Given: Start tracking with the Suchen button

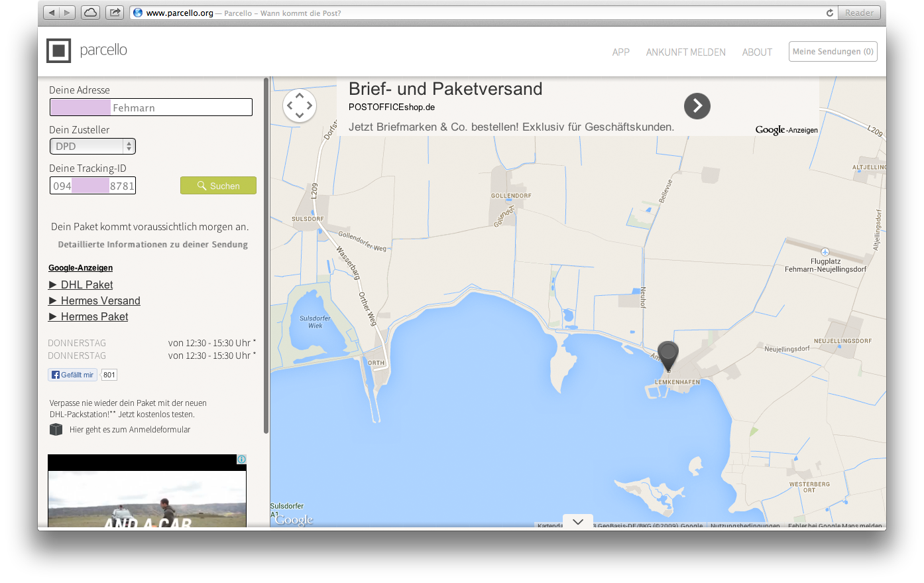Looking at the screenshot, I should click(x=218, y=186).
